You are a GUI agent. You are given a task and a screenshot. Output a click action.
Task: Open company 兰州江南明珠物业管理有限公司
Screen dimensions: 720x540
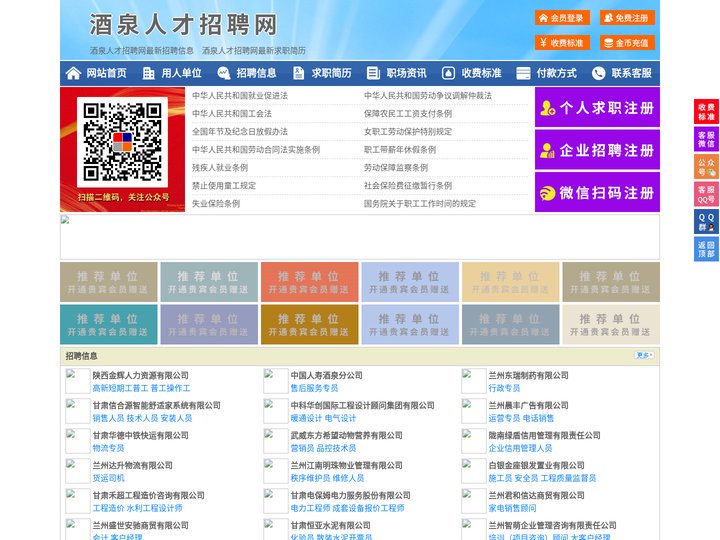tap(347, 465)
